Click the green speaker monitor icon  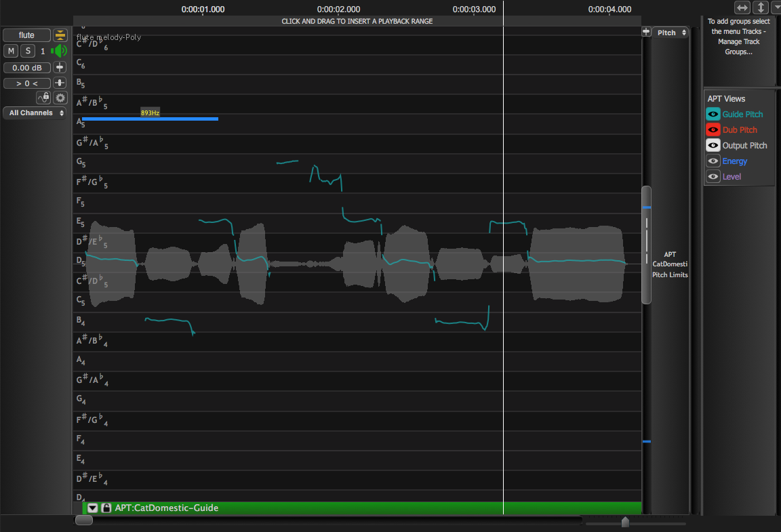[60, 51]
